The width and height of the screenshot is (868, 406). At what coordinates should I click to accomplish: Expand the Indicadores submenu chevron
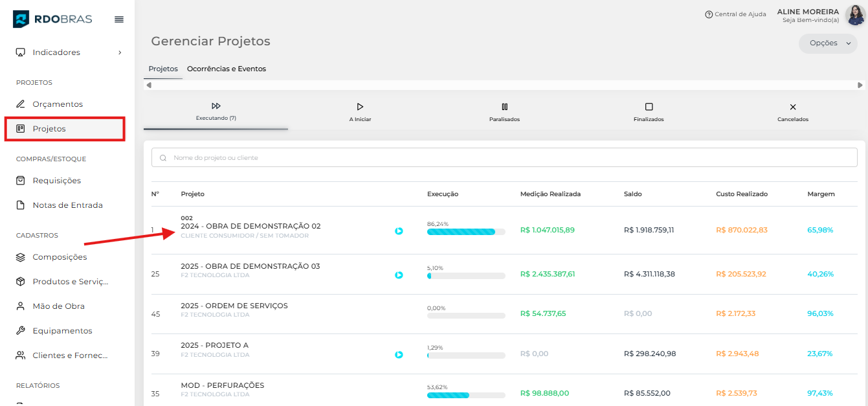click(120, 52)
